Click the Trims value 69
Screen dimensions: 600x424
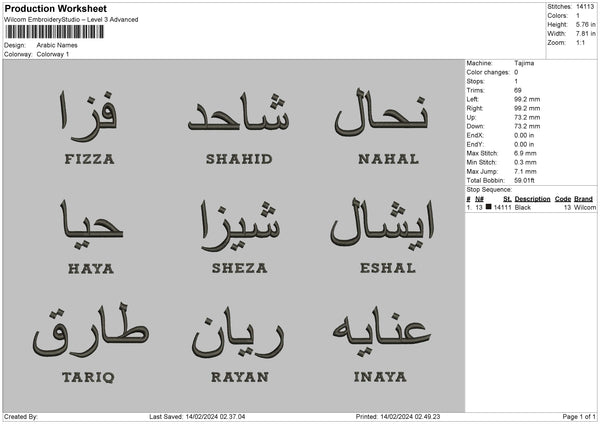point(518,90)
